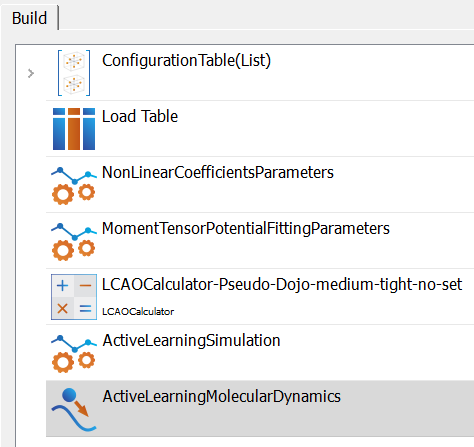Select the Load Table entry text
The width and height of the screenshot is (474, 447).
coord(140,116)
